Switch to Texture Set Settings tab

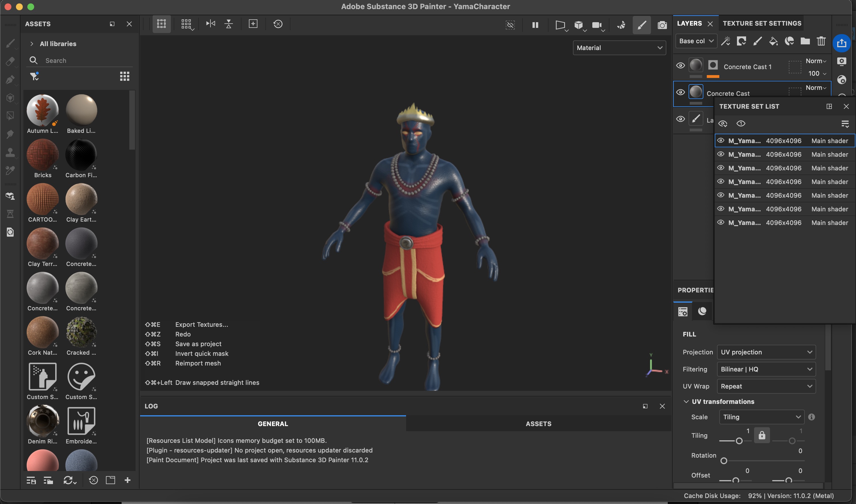coord(762,23)
